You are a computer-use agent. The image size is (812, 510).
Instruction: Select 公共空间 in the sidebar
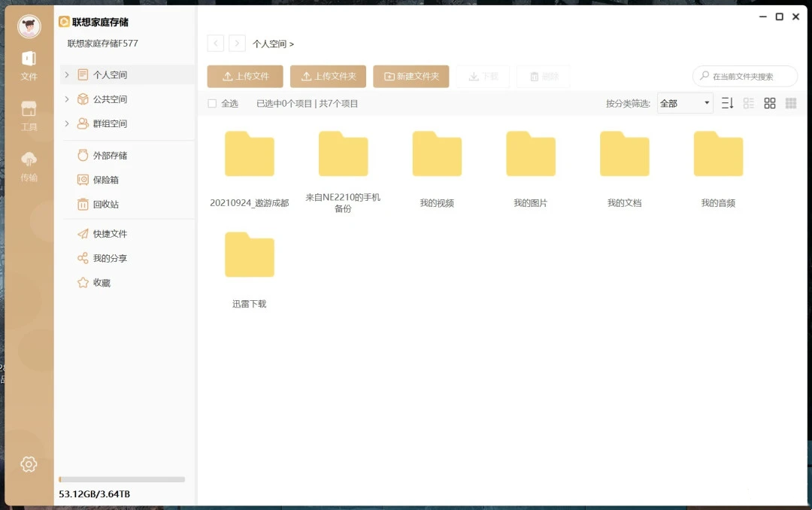pyautogui.click(x=110, y=99)
